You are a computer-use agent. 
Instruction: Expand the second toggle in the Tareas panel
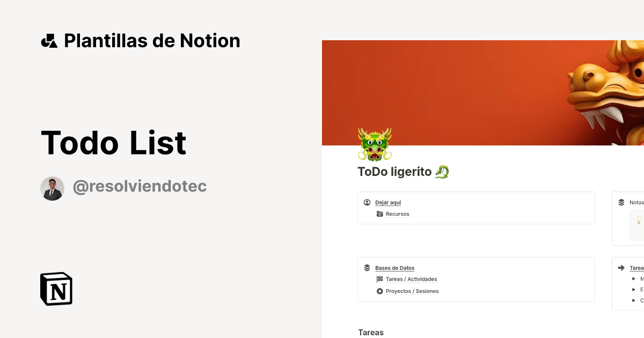point(633,289)
